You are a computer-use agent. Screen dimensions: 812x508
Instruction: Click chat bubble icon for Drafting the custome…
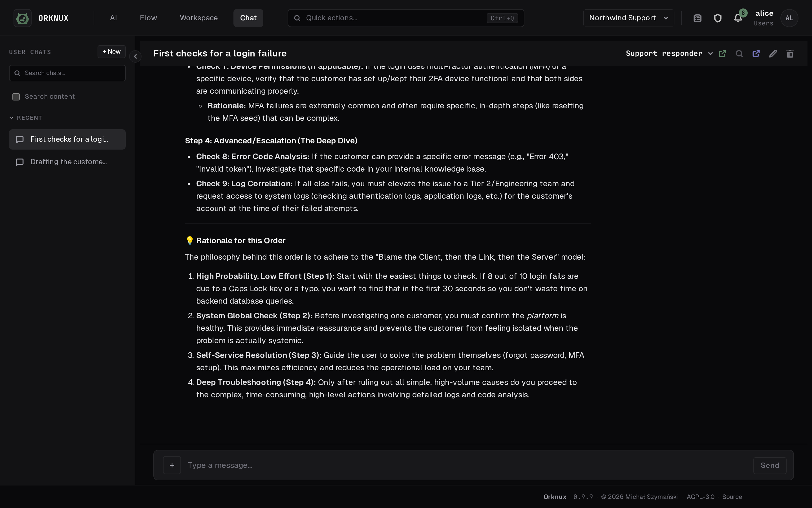point(20,162)
